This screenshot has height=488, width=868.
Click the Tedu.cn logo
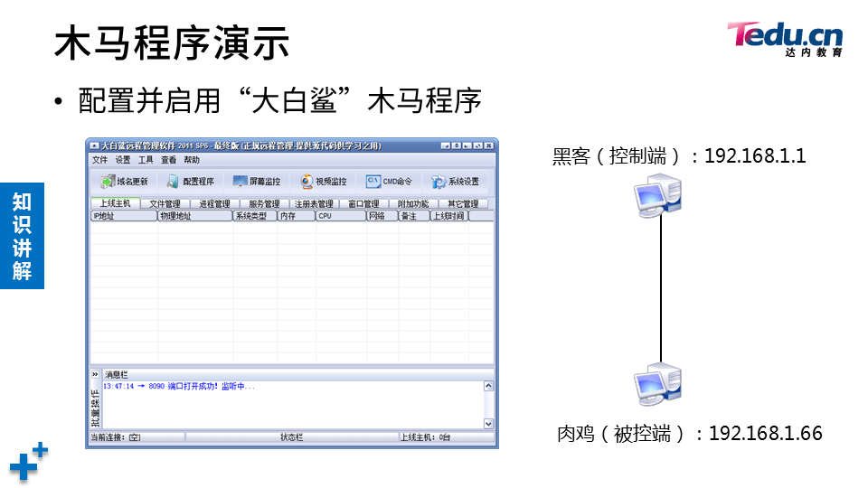click(x=785, y=39)
